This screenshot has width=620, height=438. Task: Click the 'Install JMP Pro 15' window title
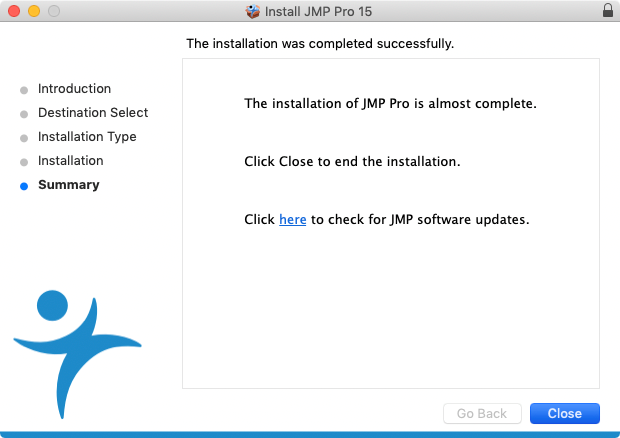click(x=318, y=11)
